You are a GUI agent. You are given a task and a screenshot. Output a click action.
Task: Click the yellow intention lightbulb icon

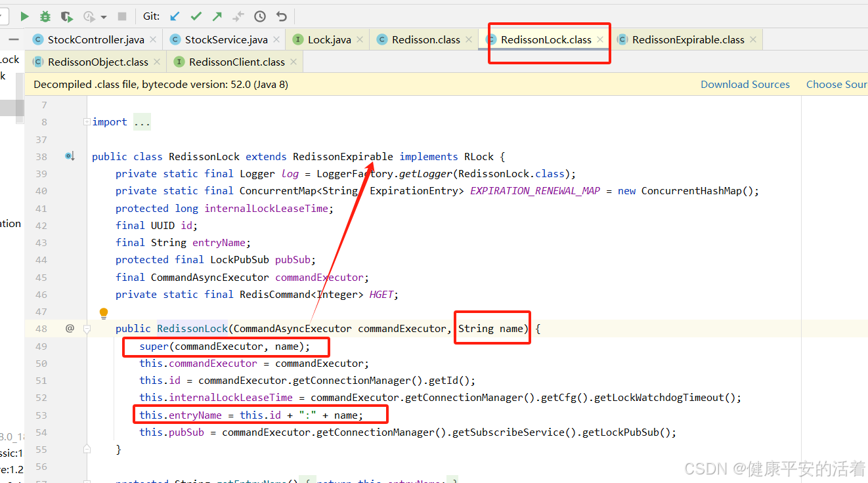pos(104,314)
